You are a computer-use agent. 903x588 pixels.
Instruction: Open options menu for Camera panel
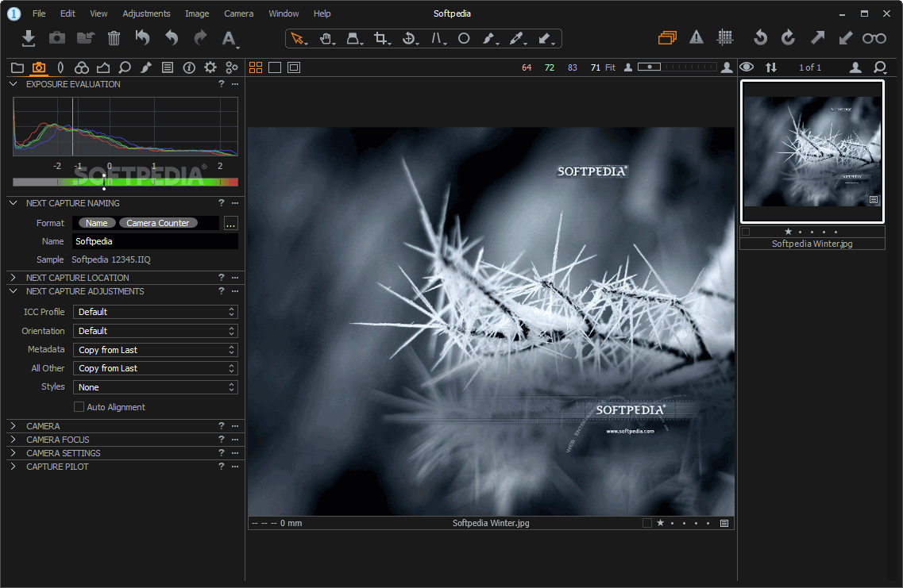pyautogui.click(x=235, y=426)
